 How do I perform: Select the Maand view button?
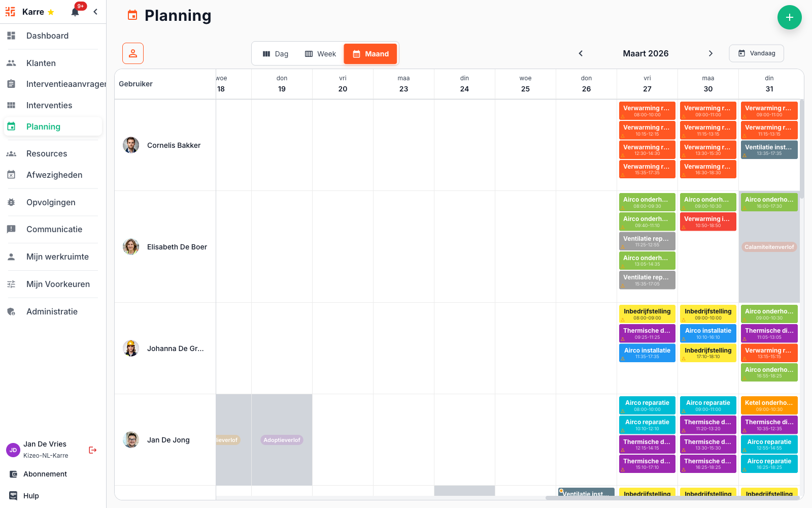(370, 53)
